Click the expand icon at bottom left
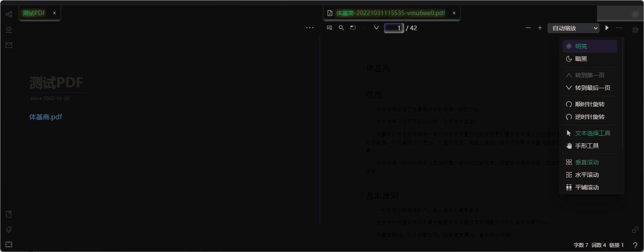The height and width of the screenshot is (252, 644). [8, 244]
